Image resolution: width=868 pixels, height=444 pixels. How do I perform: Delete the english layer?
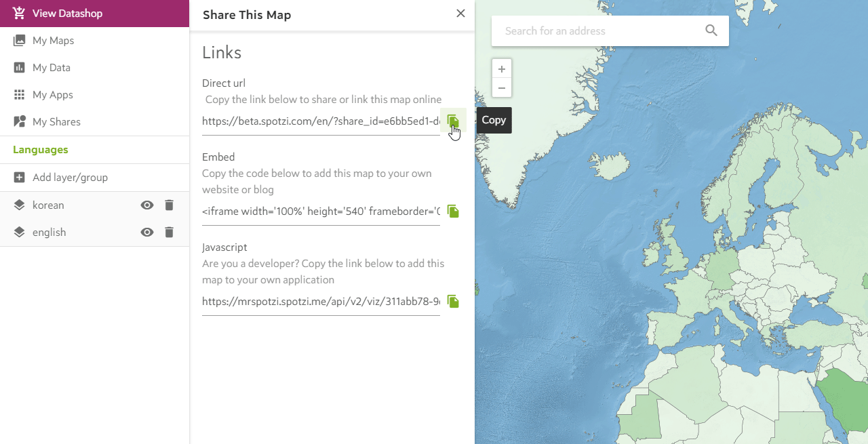[x=170, y=233]
